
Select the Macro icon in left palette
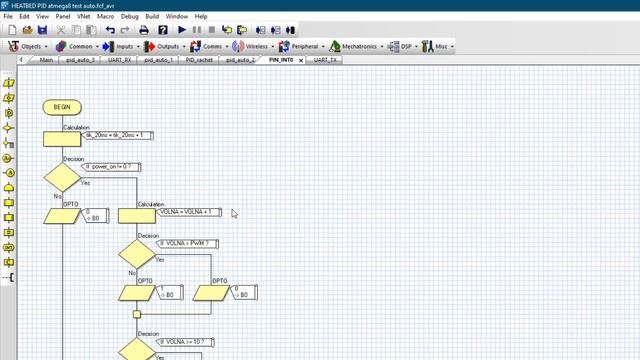click(9, 203)
